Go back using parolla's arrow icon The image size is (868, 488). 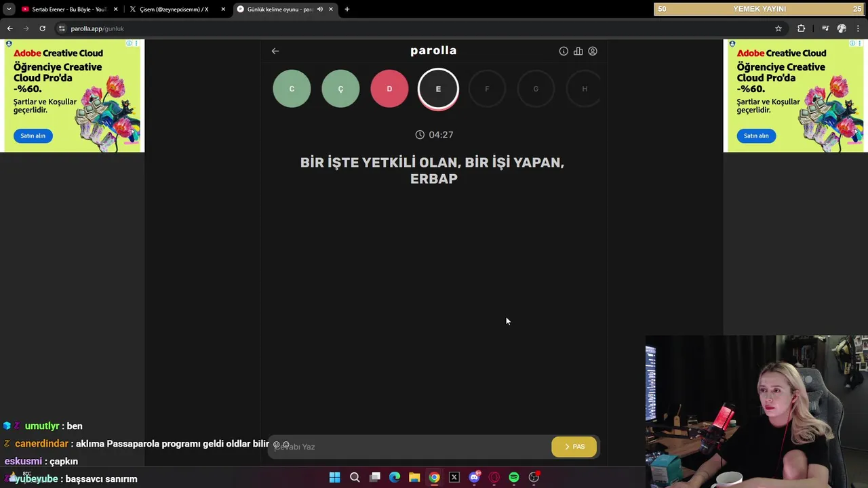click(x=275, y=51)
